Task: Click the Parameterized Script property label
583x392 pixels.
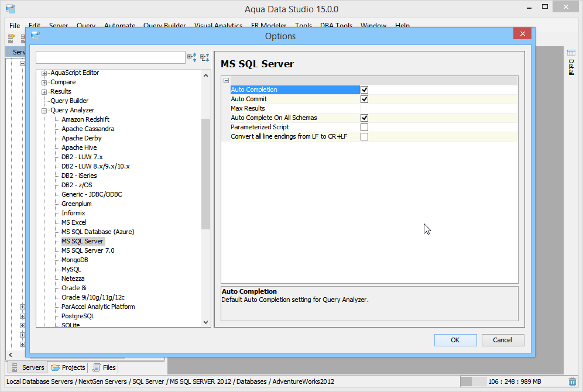Action: click(x=259, y=127)
